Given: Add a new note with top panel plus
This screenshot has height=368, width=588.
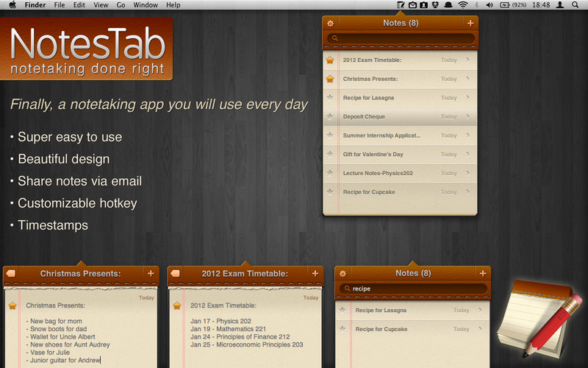Looking at the screenshot, I should (x=470, y=24).
